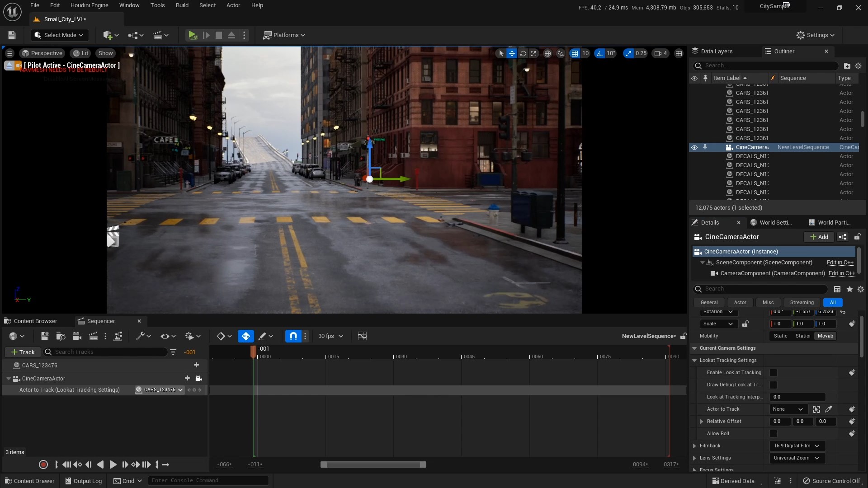Open the Platforms dropdown
The image size is (868, 488).
(284, 35)
